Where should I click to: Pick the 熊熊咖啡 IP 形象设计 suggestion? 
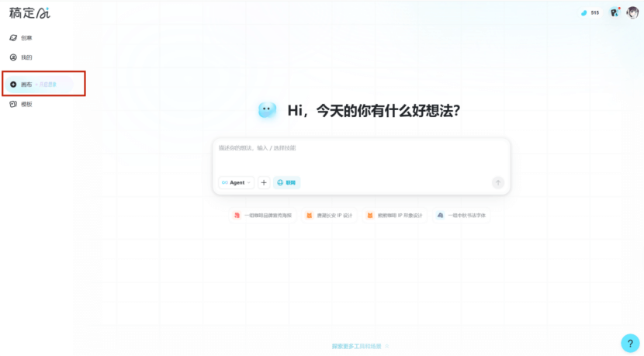395,215
